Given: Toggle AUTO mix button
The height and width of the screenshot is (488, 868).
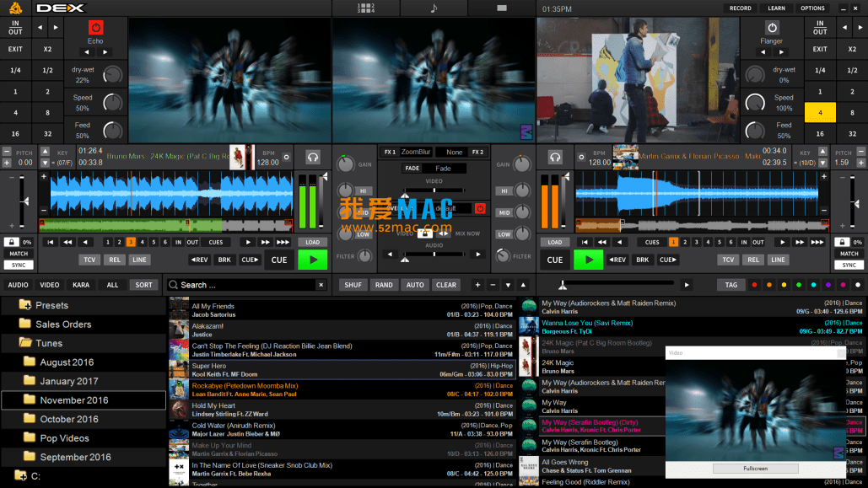Looking at the screenshot, I should click(x=415, y=285).
